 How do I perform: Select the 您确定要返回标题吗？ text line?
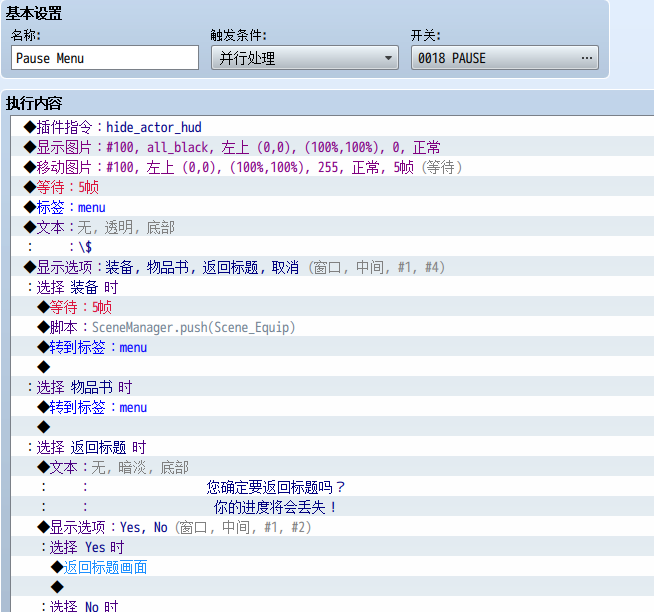coord(333,487)
